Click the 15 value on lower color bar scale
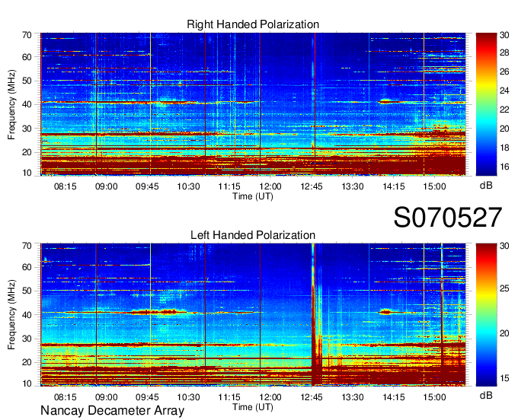Viewport: 518px width, 420px height. (504, 378)
